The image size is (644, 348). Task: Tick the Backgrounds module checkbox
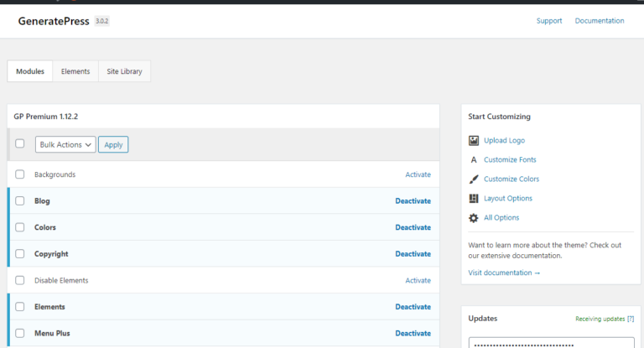tap(20, 174)
